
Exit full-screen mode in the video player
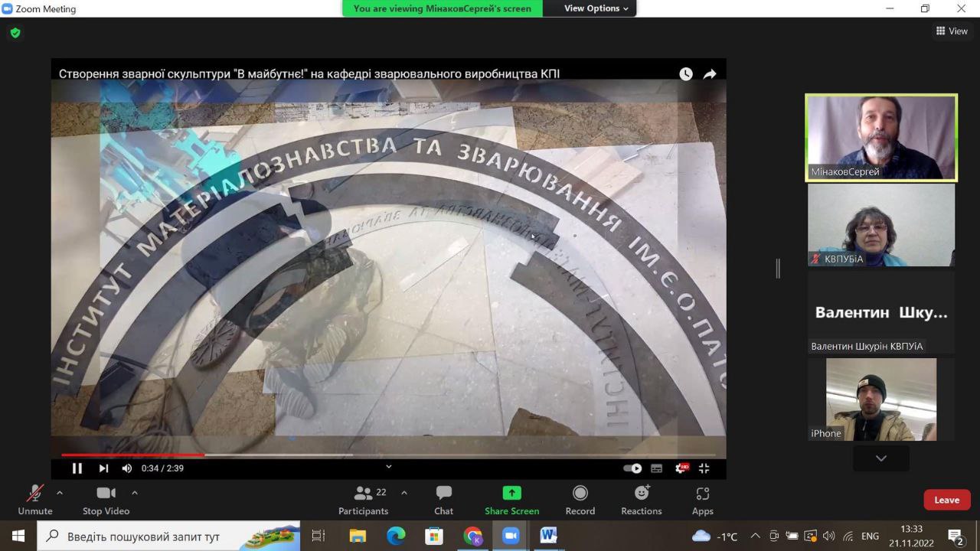704,468
